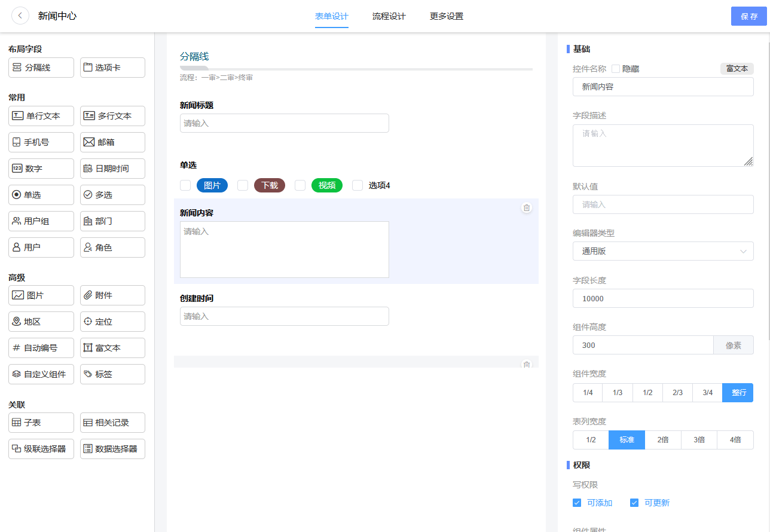Click the 保存 button
Image resolution: width=770 pixels, height=532 pixels.
pos(748,16)
